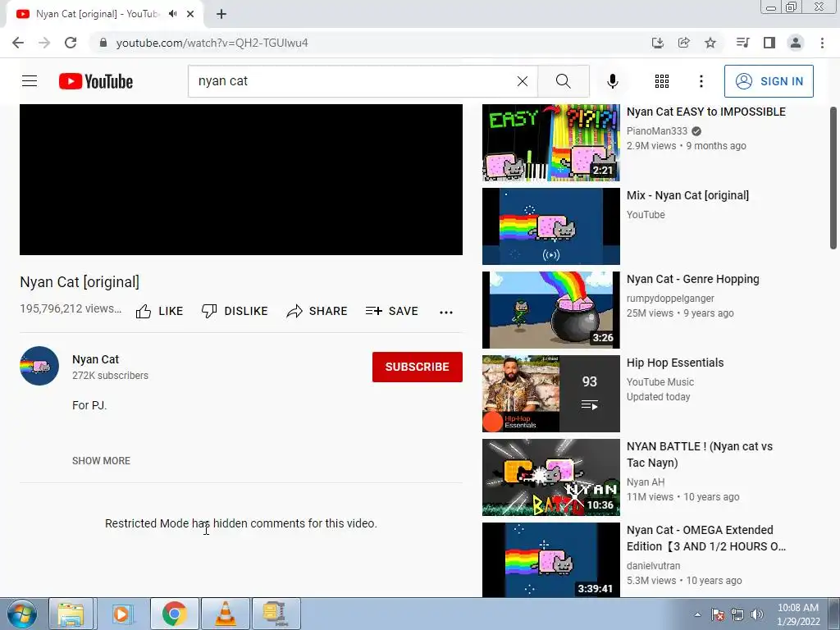
Task: Open Windows Media Player from the taskbar
Action: coord(123,614)
